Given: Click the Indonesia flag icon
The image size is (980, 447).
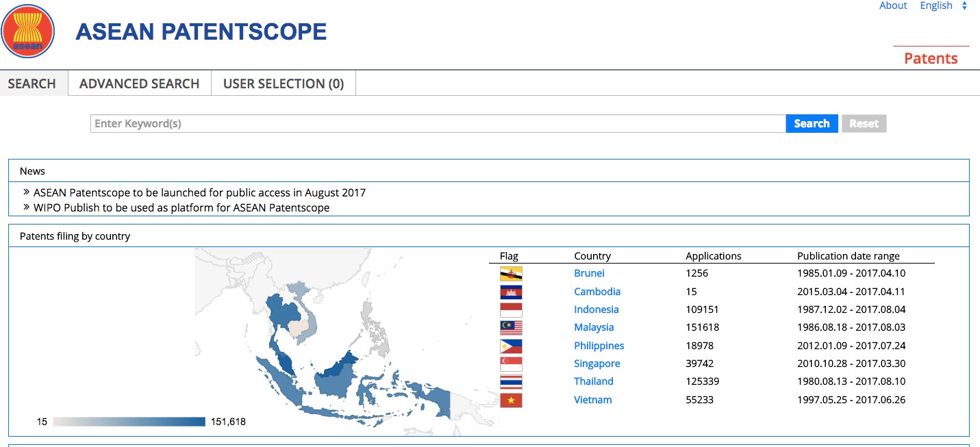Looking at the screenshot, I should pyautogui.click(x=511, y=310).
